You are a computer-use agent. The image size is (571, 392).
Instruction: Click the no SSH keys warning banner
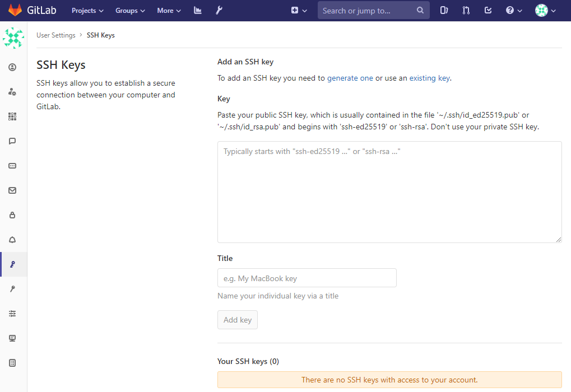coord(389,380)
